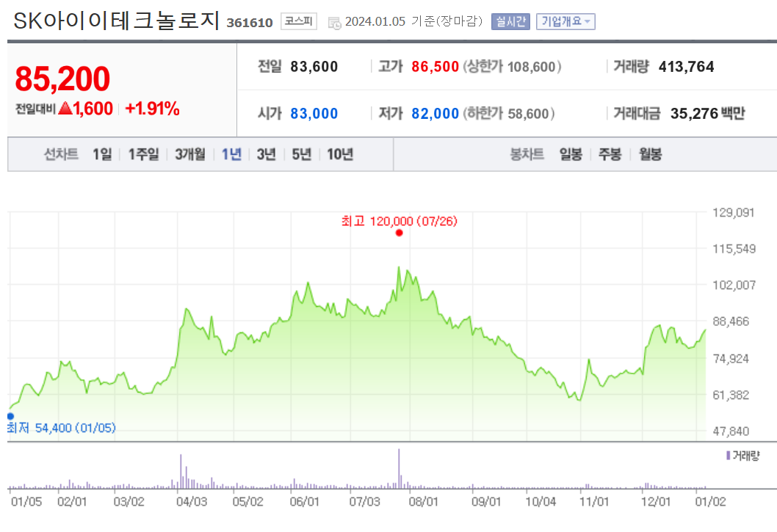Click the 최저 54,400 (01/05) label
The height and width of the screenshot is (532, 777).
click(x=62, y=428)
